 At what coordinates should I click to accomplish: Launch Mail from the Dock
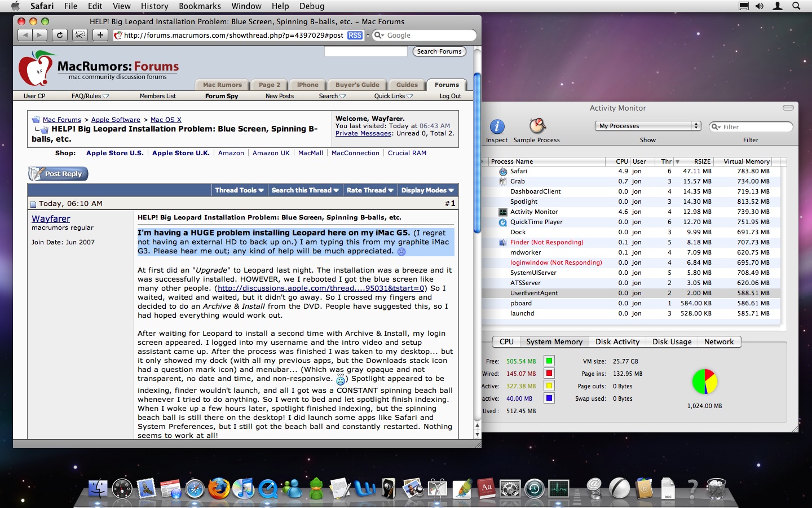[146, 489]
